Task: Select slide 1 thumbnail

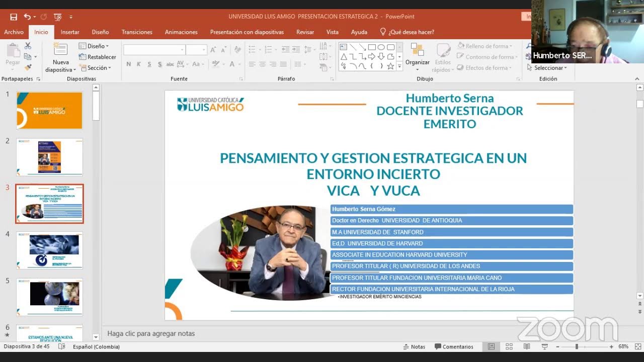Action: [49, 111]
